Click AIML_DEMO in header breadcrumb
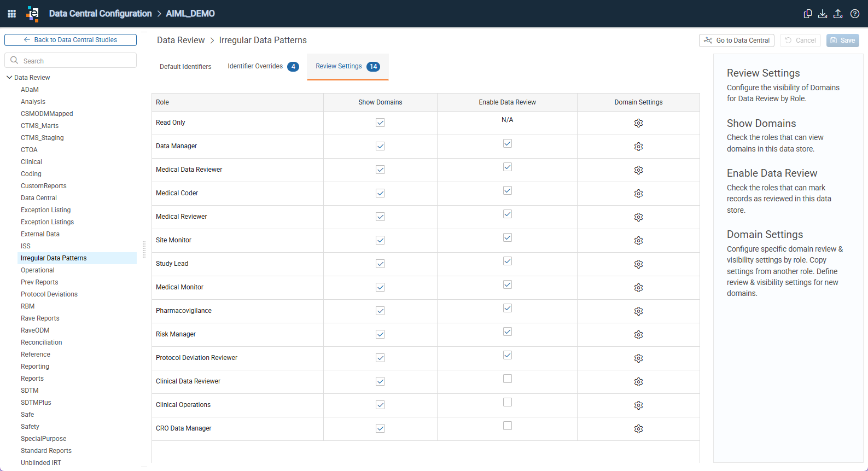 click(x=190, y=14)
